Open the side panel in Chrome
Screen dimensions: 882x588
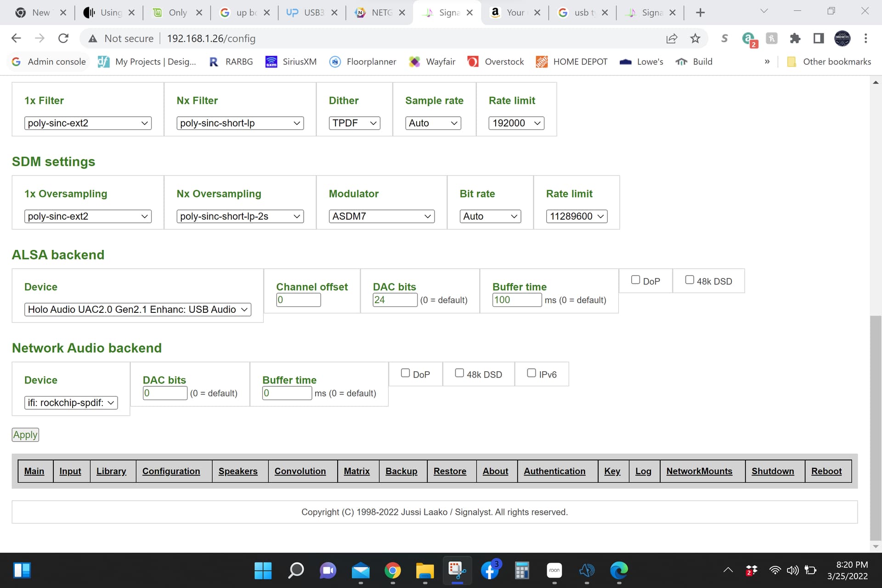[818, 39]
